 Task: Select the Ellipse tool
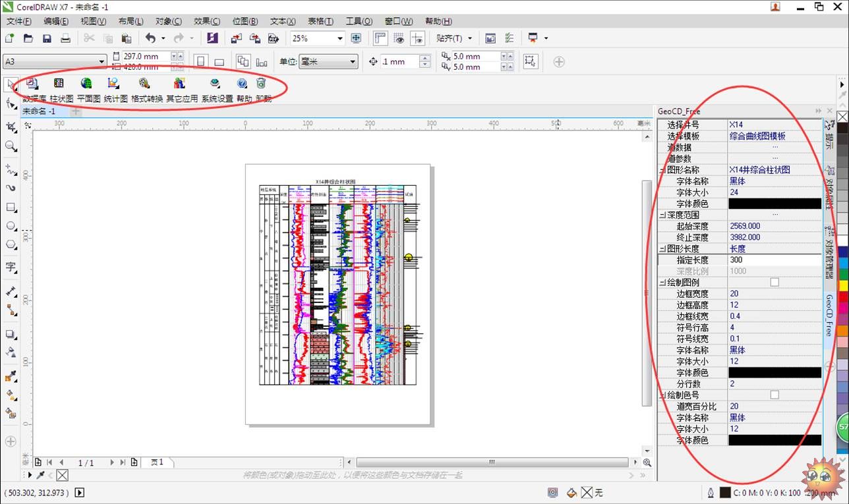click(11, 226)
